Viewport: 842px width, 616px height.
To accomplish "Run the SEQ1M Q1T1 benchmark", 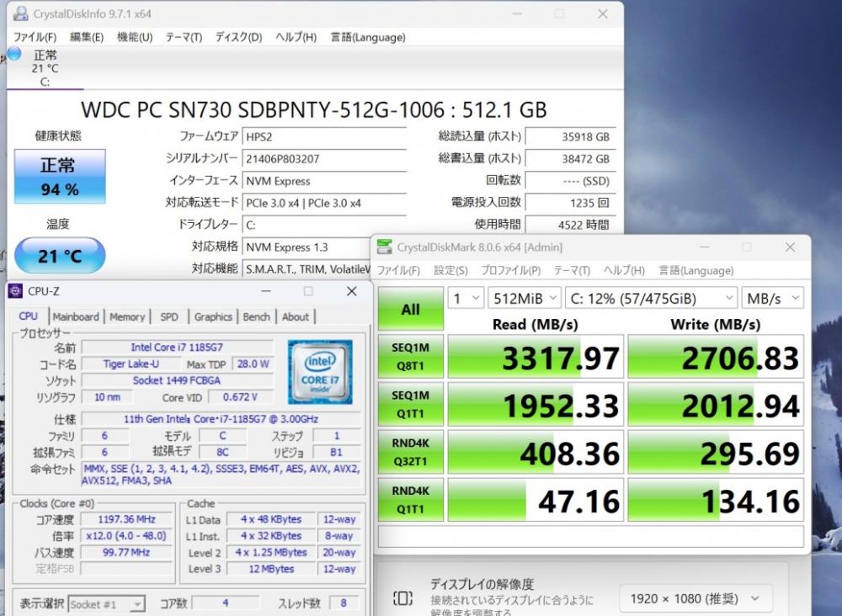I will [x=411, y=404].
